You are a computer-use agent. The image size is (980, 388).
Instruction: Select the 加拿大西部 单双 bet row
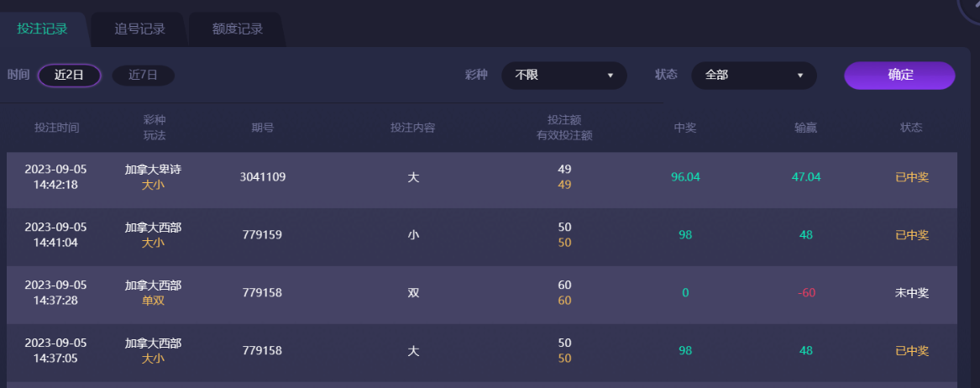click(x=153, y=293)
